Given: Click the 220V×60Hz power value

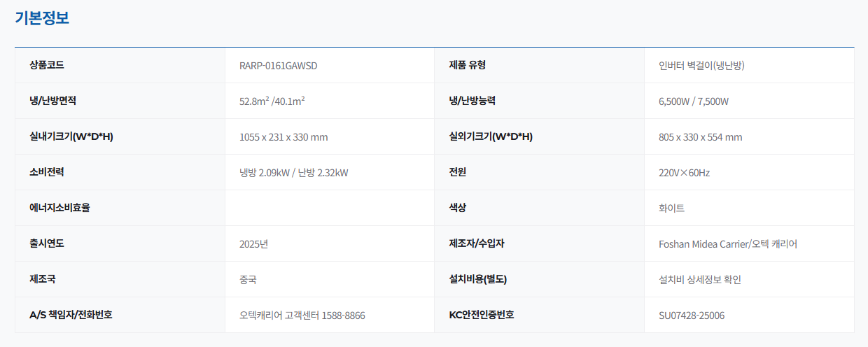Looking at the screenshot, I should click(684, 173).
